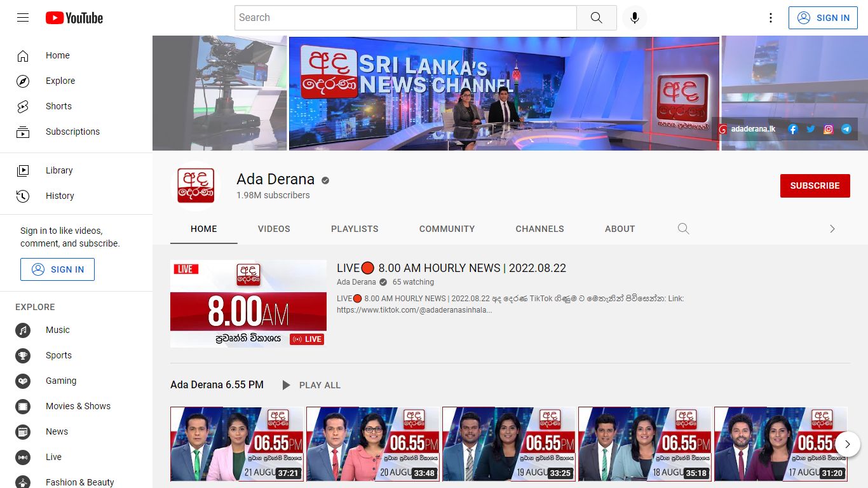The image size is (868, 488).
Task: Click the 1.98M subscribers text
Action: pos(273,195)
